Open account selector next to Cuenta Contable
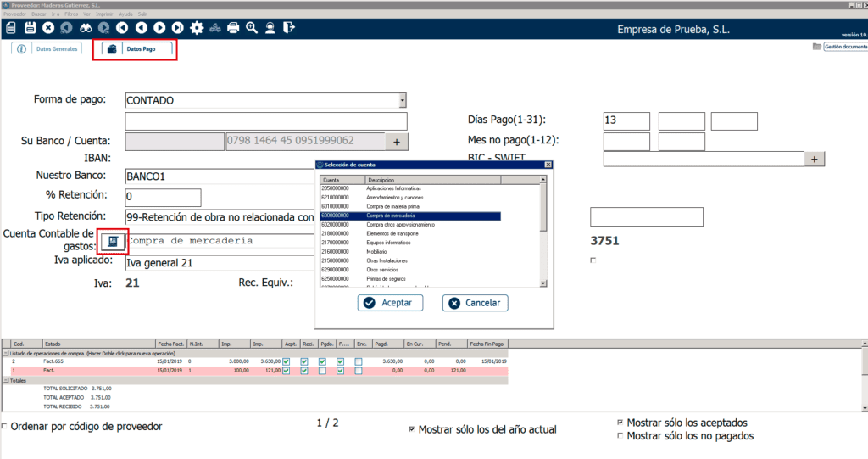The width and height of the screenshot is (868, 459). click(113, 242)
